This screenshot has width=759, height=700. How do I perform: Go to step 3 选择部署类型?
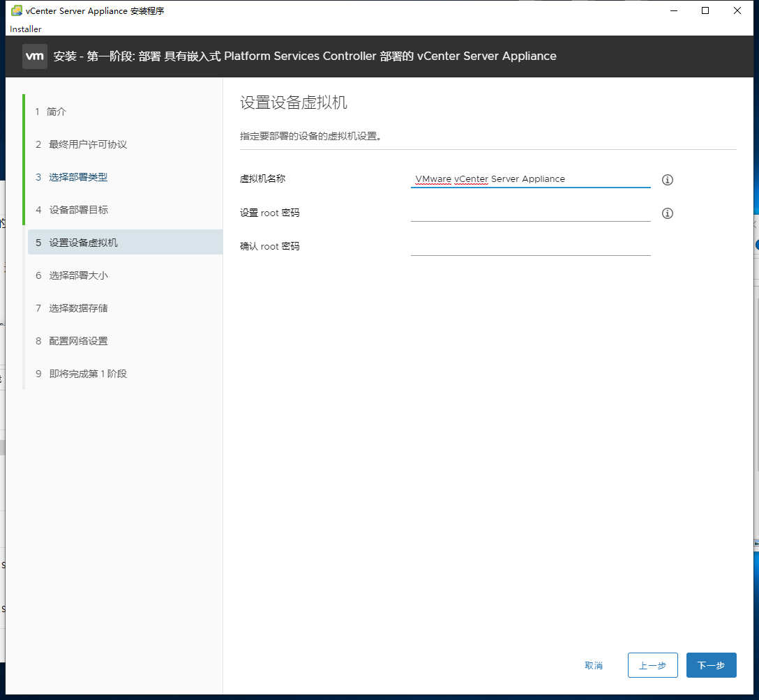[x=71, y=177]
